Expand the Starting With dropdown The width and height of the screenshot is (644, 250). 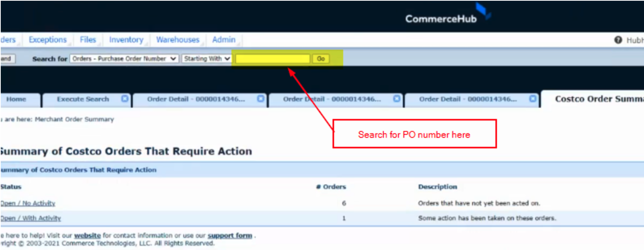point(207,59)
